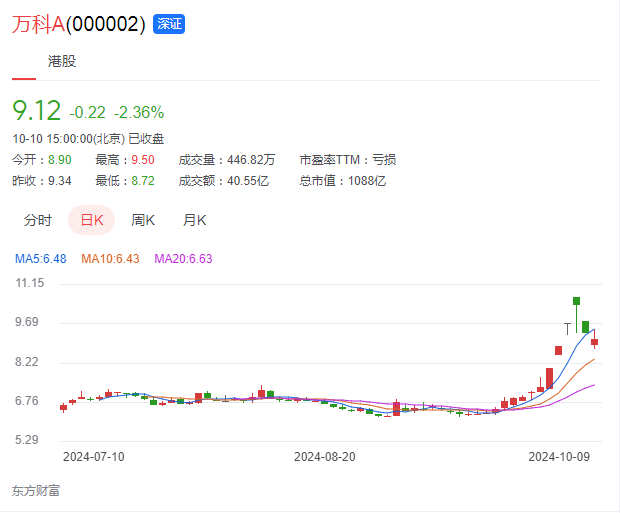Click the 最高 value 9.50
The width and height of the screenshot is (620, 513).
click(x=143, y=160)
